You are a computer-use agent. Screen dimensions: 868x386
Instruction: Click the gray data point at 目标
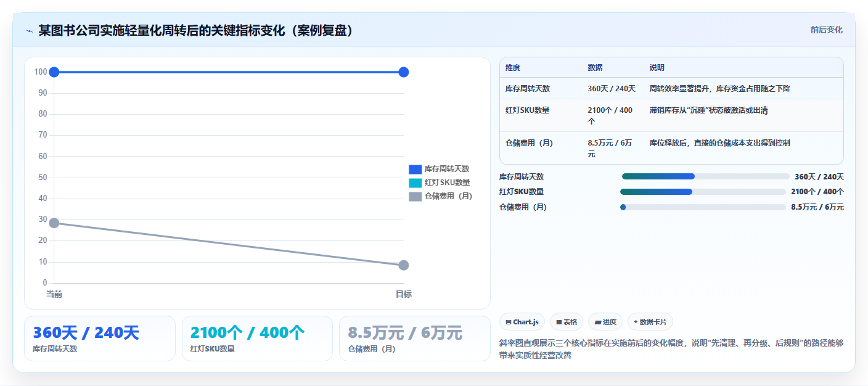coord(404,265)
